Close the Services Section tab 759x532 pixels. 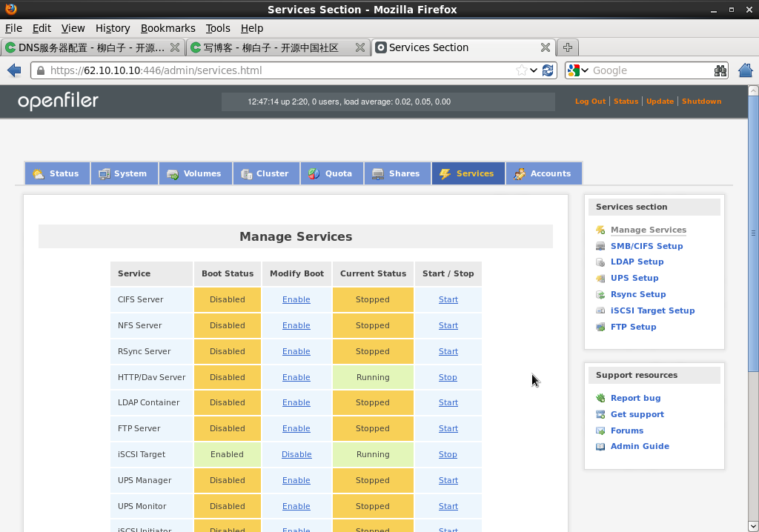pos(545,47)
